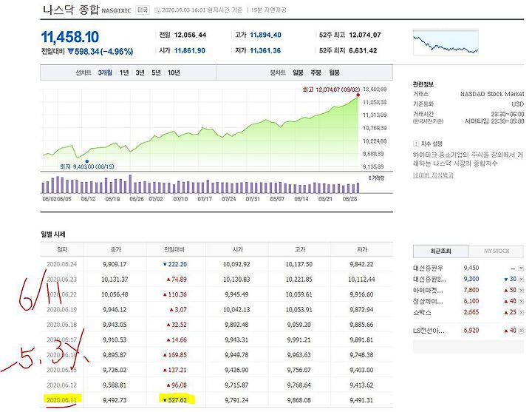Viewport: 532px width, 412px height.
Task: Click the 미국 country badge
Action: tap(143, 10)
